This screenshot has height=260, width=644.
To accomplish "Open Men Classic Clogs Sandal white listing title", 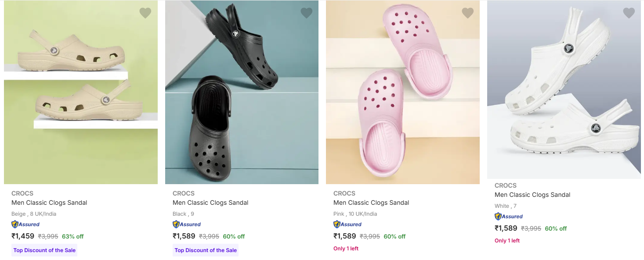I will pos(532,195).
